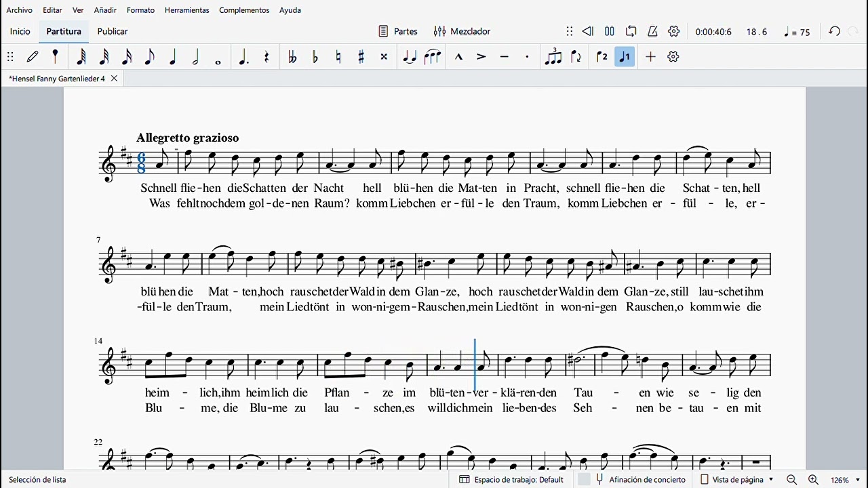Viewport: 868px width, 488px height.
Task: Select the 16th note duration
Action: point(127,57)
